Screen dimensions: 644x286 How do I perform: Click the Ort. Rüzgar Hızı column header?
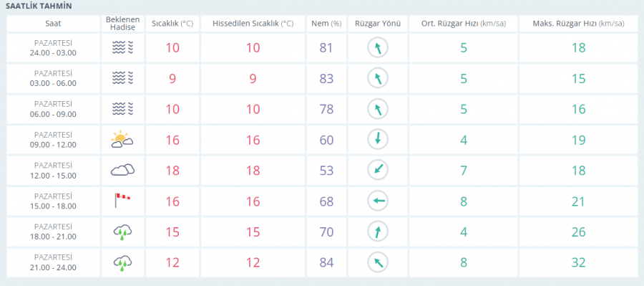(x=463, y=24)
